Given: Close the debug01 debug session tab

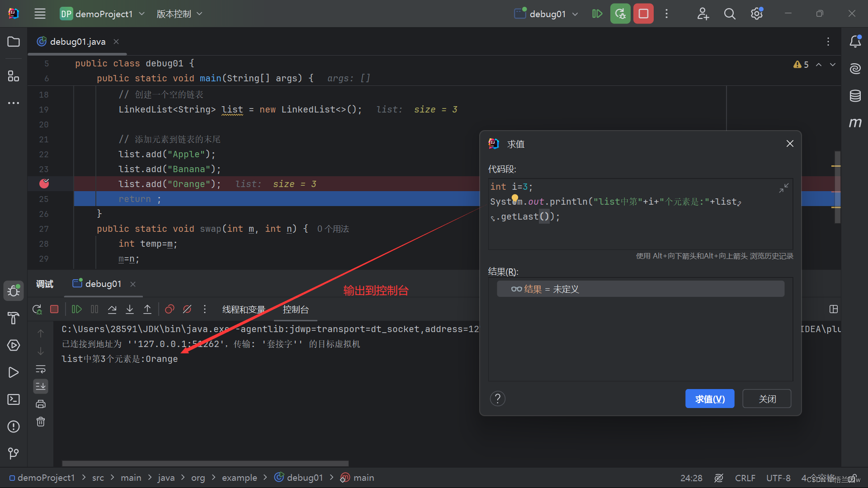Looking at the screenshot, I should [133, 284].
